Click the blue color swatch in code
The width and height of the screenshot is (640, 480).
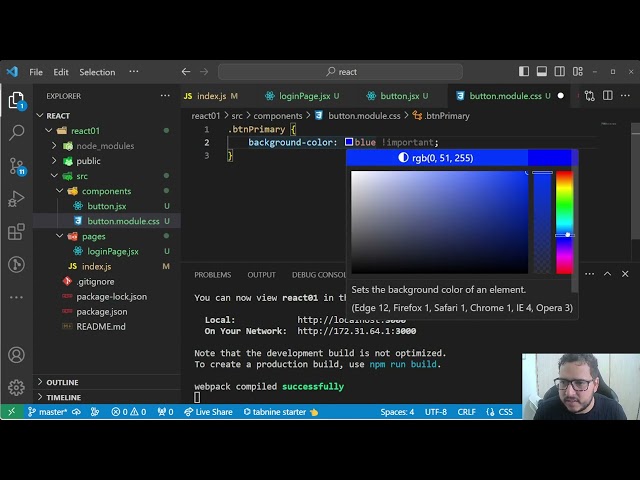349,142
